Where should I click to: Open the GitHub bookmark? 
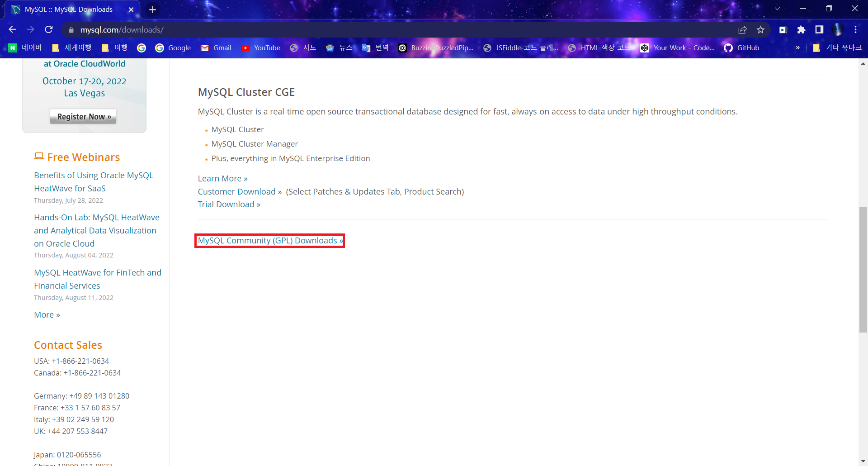coord(742,48)
